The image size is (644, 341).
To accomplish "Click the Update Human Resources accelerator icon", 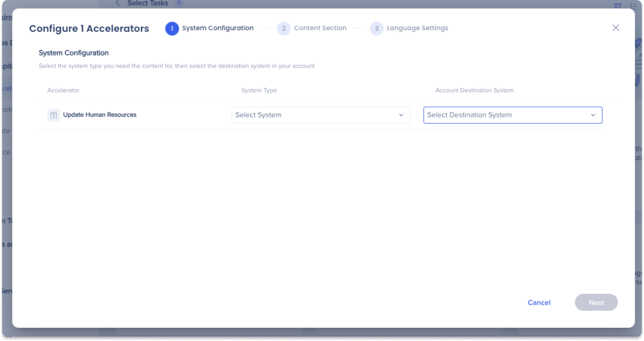I will pyautogui.click(x=53, y=115).
